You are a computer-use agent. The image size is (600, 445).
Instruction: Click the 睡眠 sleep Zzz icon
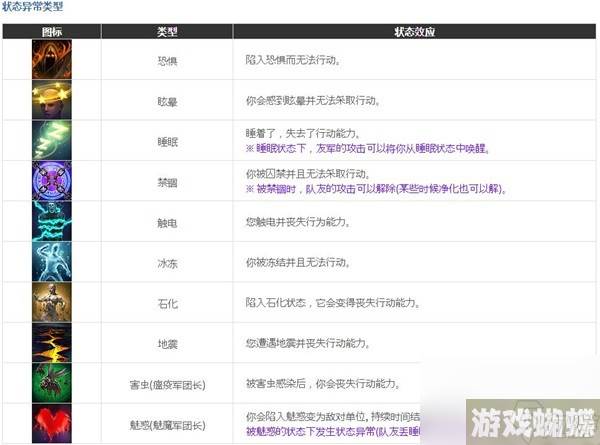[x=52, y=140]
